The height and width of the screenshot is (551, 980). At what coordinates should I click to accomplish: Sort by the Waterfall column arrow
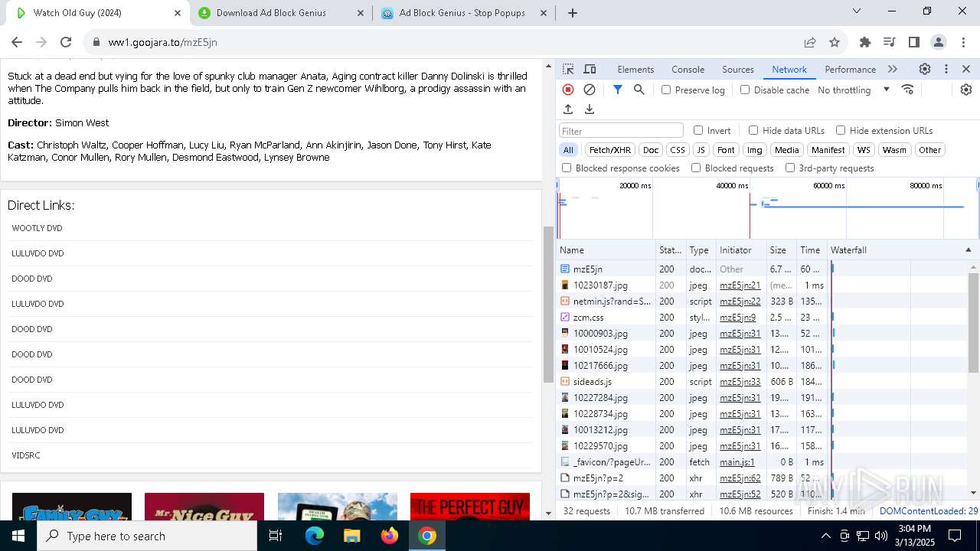point(968,250)
